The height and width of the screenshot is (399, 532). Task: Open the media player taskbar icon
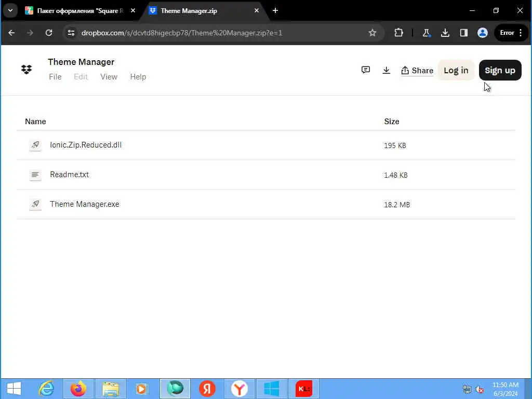[142, 389]
